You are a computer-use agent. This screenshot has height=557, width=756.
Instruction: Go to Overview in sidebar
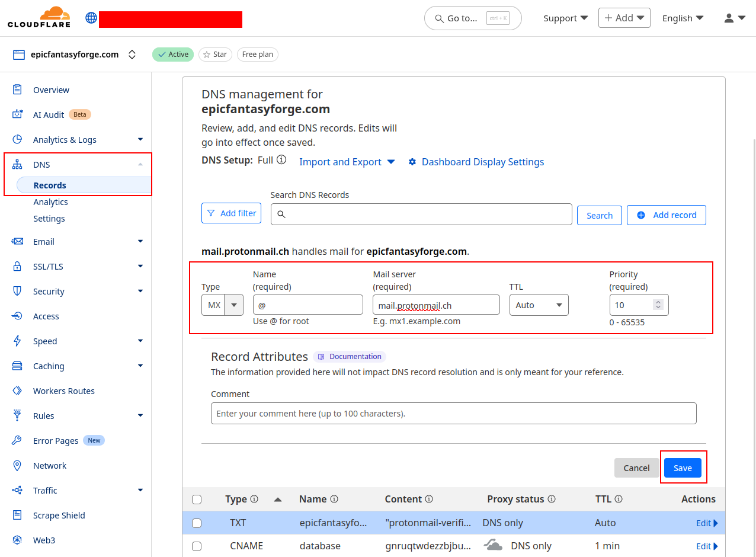pyautogui.click(x=51, y=90)
